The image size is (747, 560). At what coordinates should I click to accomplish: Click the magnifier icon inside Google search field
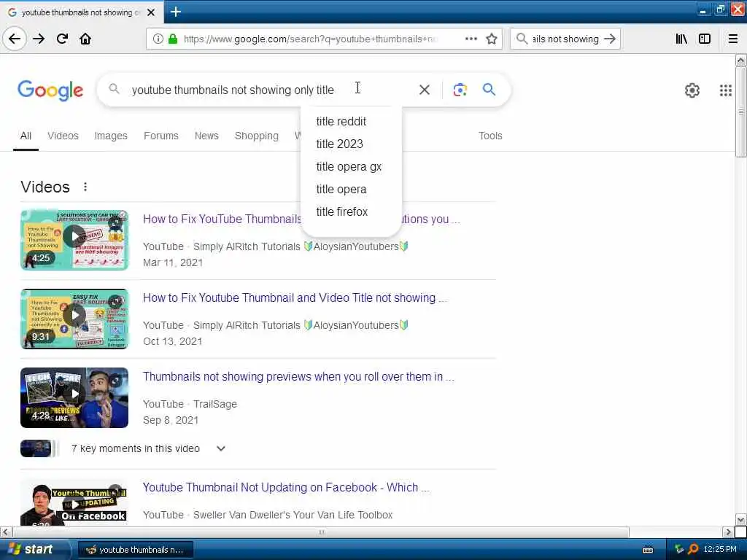click(x=114, y=88)
